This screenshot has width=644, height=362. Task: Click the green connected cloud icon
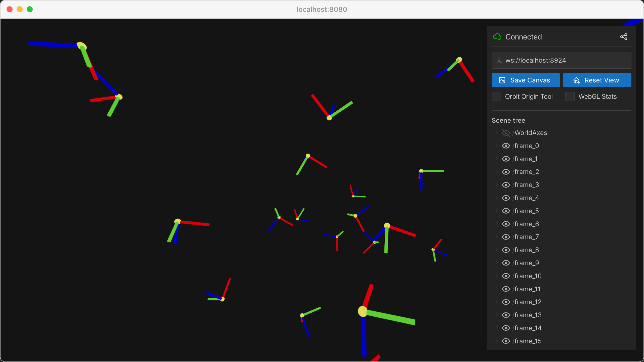(x=497, y=37)
